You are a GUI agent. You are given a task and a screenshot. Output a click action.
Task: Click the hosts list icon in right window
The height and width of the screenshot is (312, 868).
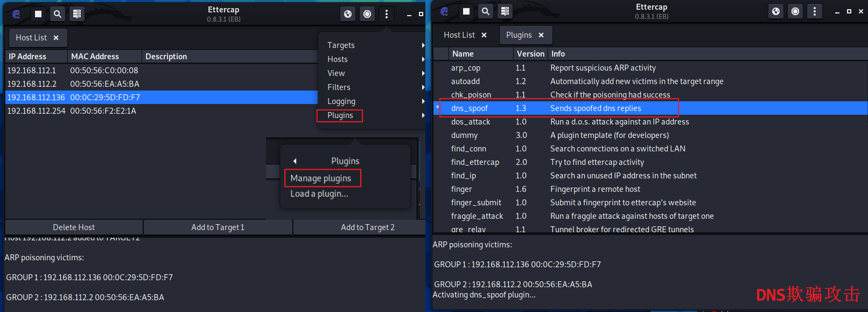[x=505, y=11]
